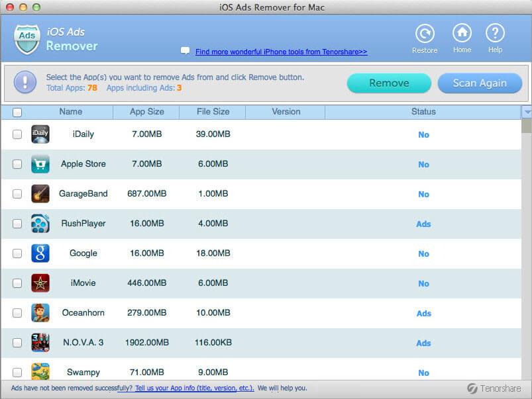Click the Google app icon
Viewport: 532px width, 399px height.
click(40, 253)
